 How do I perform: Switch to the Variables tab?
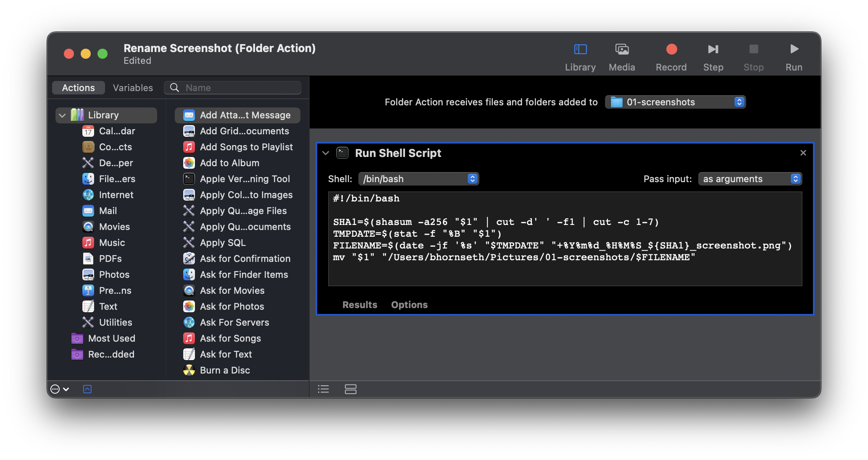133,88
